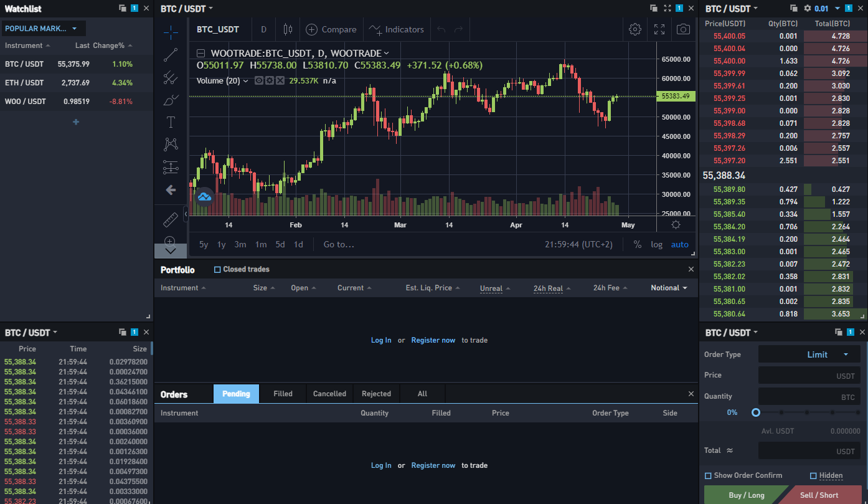868x504 pixels.
Task: Open the Notional column dropdown
Action: tap(669, 288)
